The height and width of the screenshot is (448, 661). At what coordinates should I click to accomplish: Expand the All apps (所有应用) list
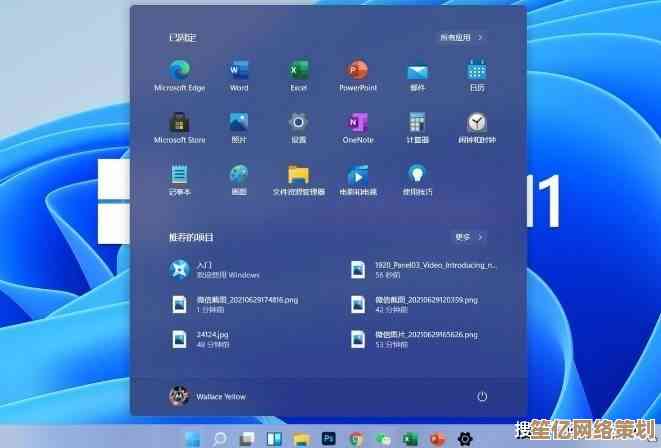click(x=461, y=37)
